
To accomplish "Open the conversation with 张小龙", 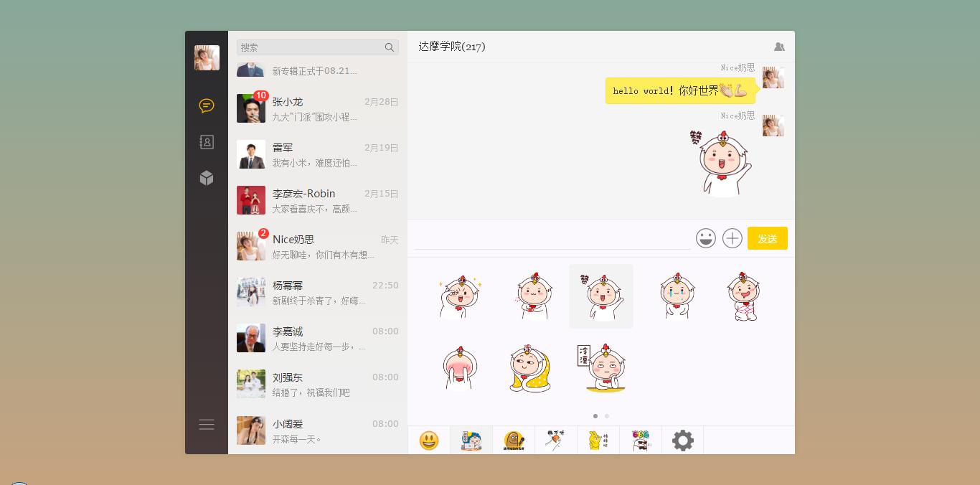I will tap(318, 109).
